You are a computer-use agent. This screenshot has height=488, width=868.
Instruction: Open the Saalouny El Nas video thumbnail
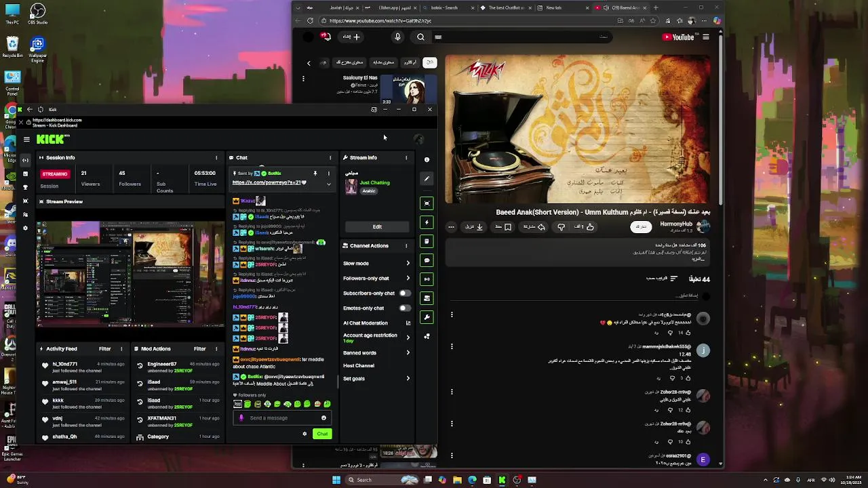408,90
